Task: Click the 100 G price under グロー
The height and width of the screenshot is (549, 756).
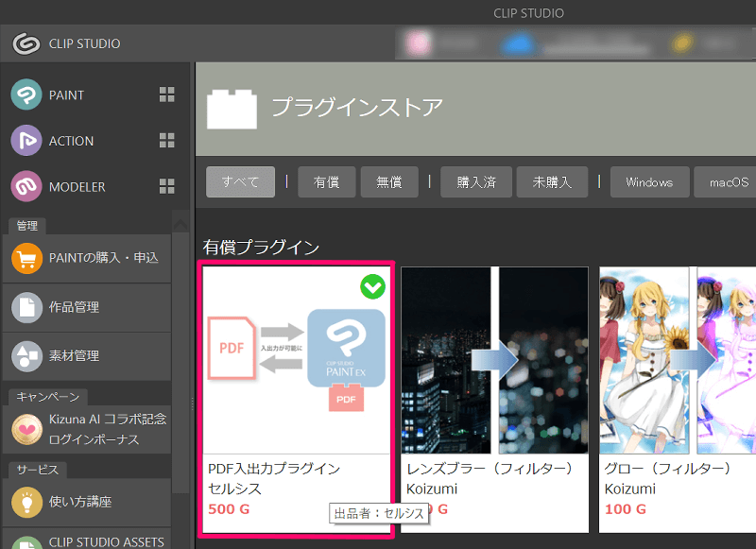Action: coord(625,509)
